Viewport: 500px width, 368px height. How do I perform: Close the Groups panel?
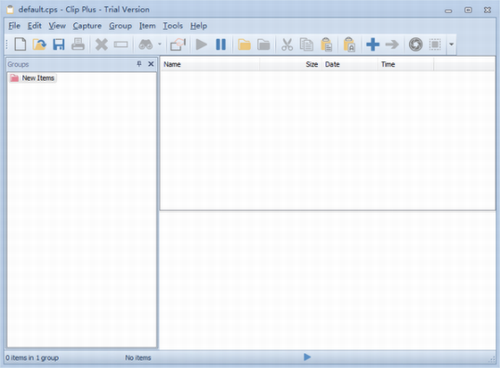coord(151,64)
